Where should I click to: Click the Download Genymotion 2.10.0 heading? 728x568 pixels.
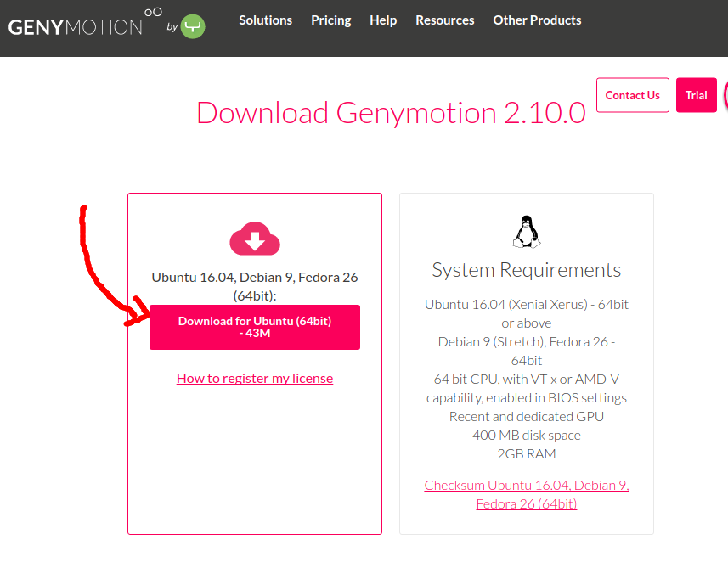tap(391, 113)
